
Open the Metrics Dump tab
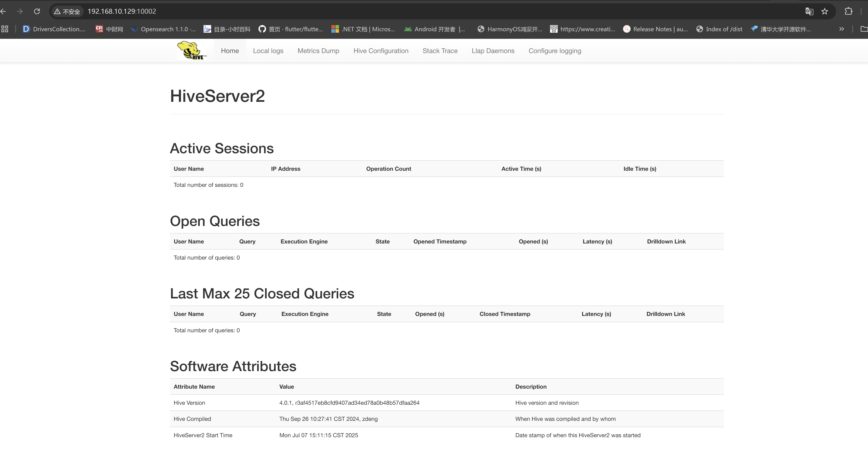(x=318, y=51)
